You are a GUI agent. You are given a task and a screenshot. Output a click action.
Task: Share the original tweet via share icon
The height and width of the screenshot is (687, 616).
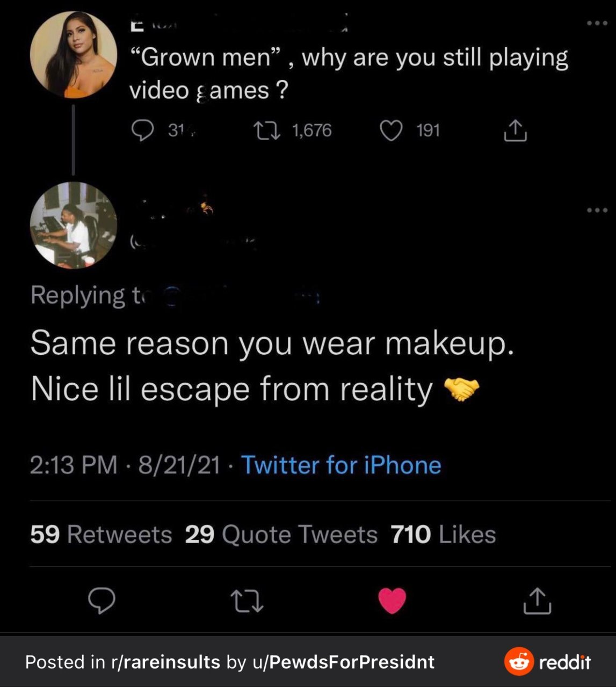[x=515, y=130]
